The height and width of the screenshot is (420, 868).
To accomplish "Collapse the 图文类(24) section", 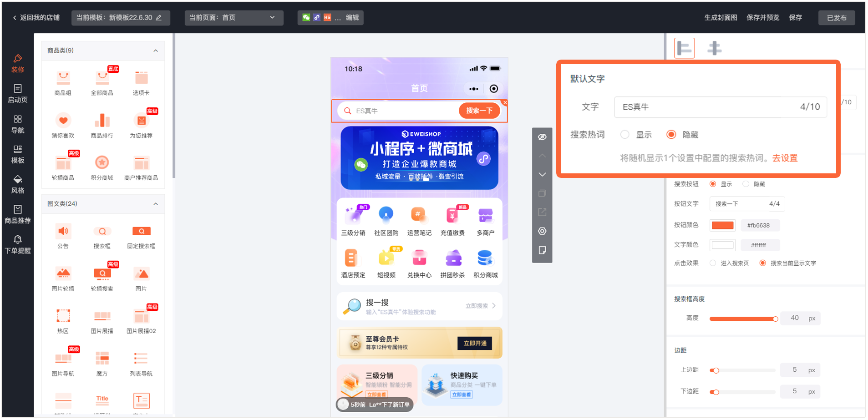I will (x=156, y=204).
